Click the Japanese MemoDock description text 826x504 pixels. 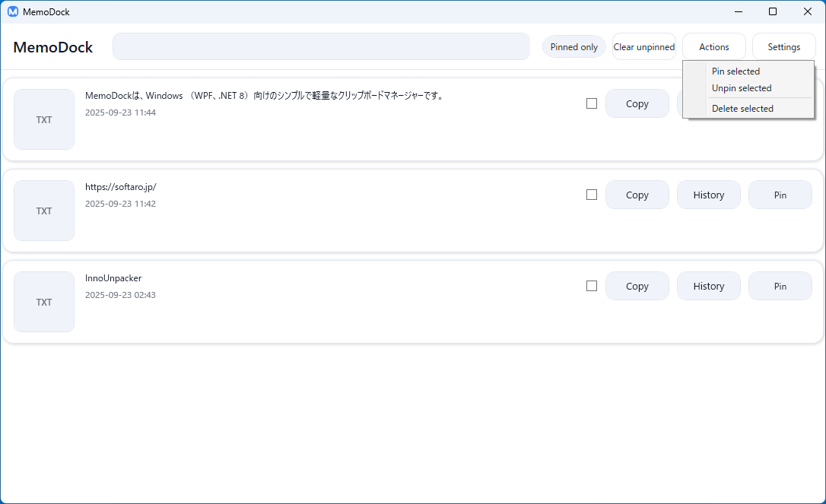tap(265, 96)
